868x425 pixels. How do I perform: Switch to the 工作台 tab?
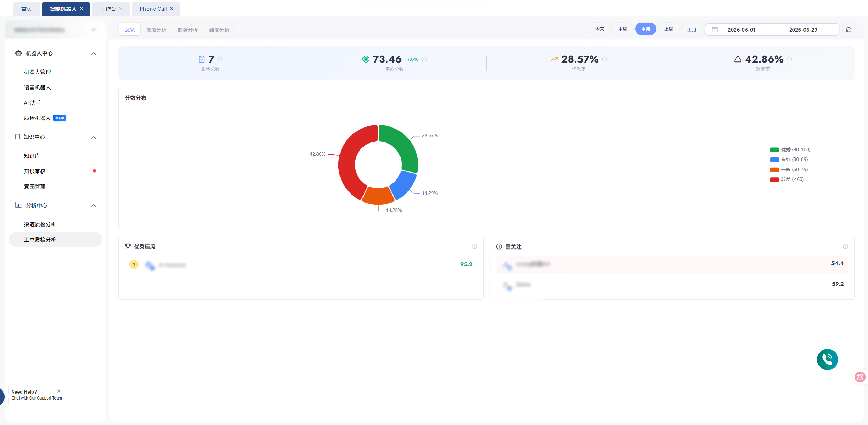click(108, 9)
